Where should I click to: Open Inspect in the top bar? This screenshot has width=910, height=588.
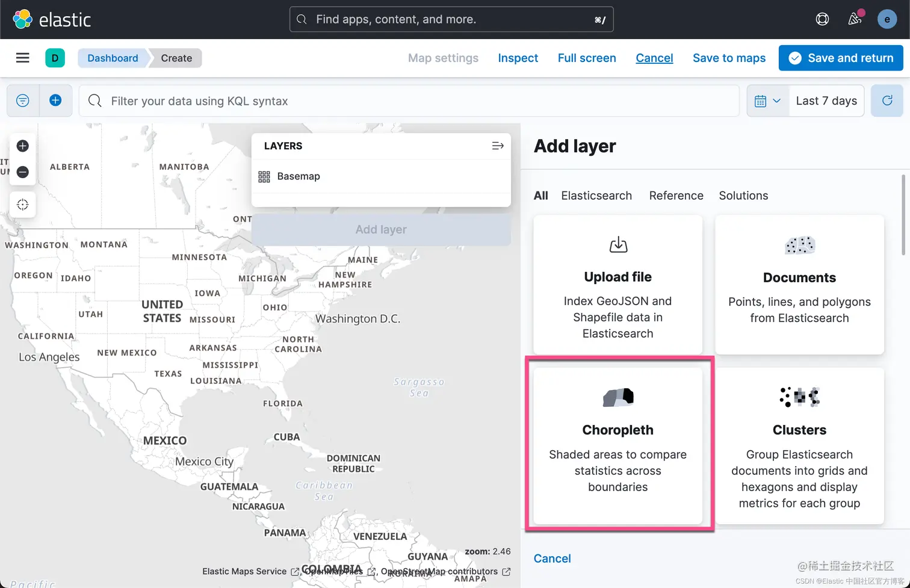click(518, 58)
